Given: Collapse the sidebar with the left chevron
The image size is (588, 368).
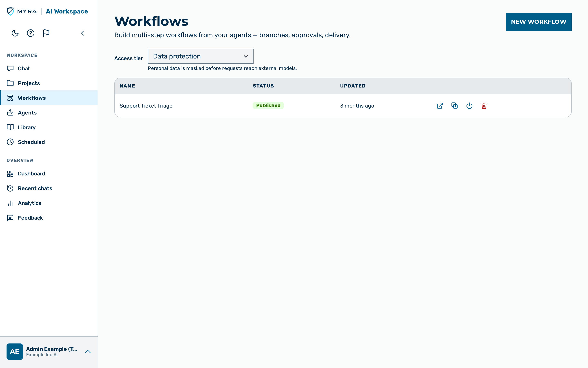Looking at the screenshot, I should pyautogui.click(x=83, y=33).
